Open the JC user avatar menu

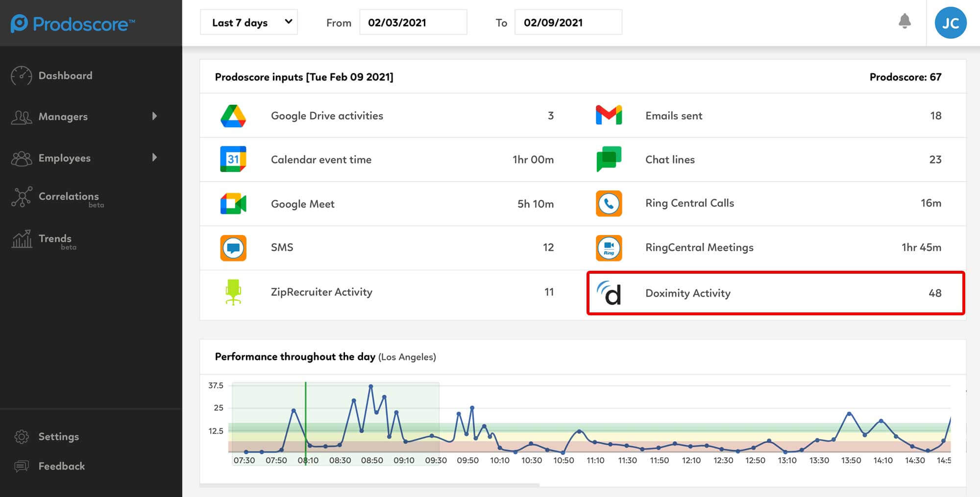pos(950,23)
